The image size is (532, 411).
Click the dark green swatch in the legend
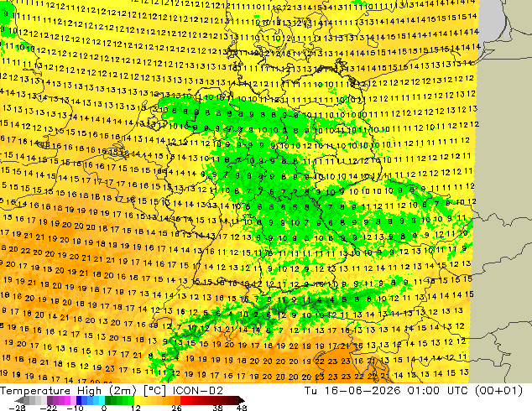pos(108,400)
